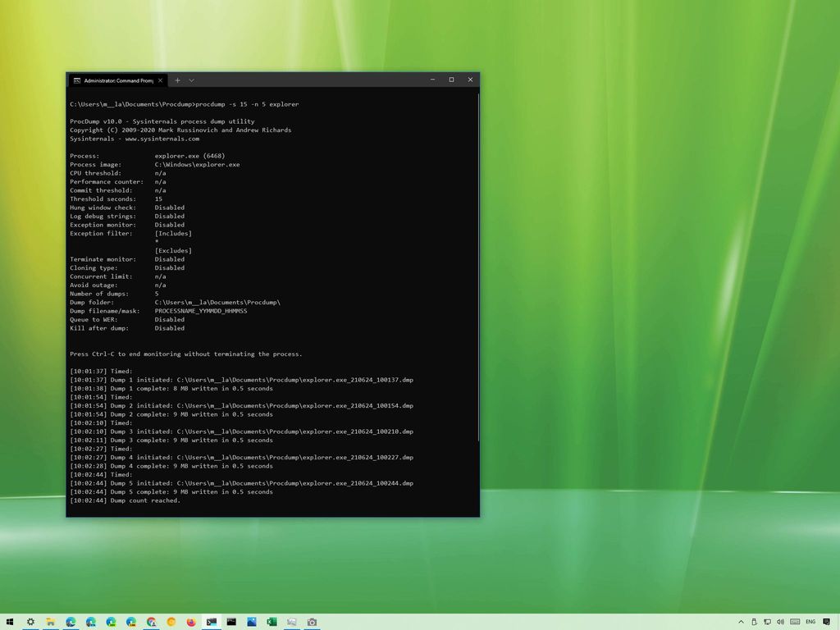Screen dimensions: 840x630
Task: Click the display connect tray icon
Action: pos(767,622)
